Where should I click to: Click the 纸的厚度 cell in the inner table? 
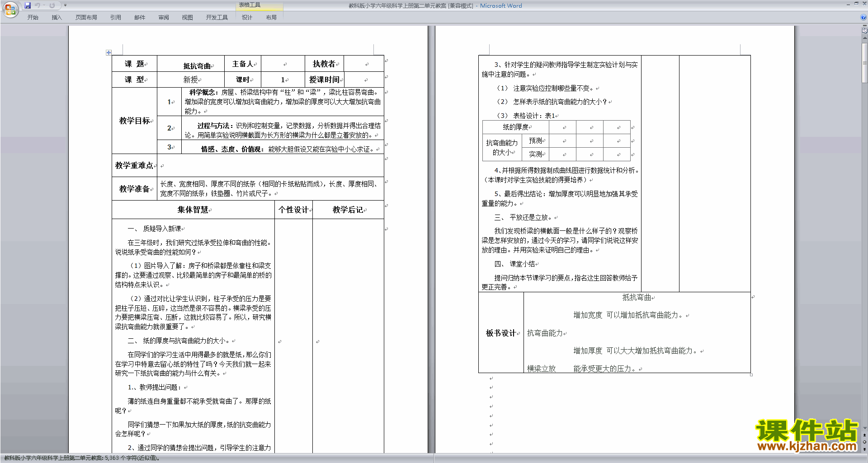(516, 127)
